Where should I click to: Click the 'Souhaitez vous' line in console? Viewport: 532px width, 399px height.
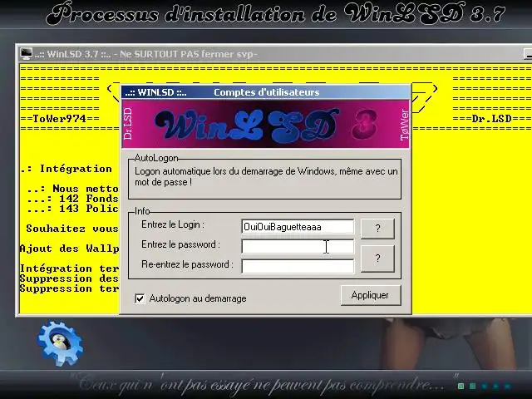(x=72, y=229)
